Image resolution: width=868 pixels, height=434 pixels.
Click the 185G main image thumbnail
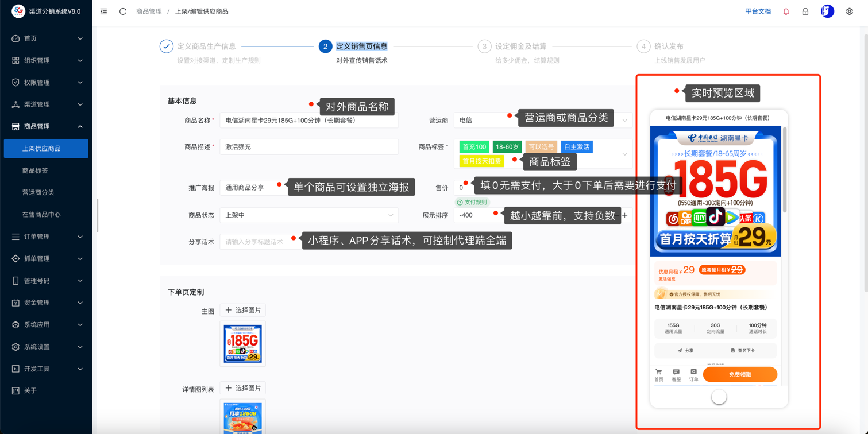[x=243, y=344]
